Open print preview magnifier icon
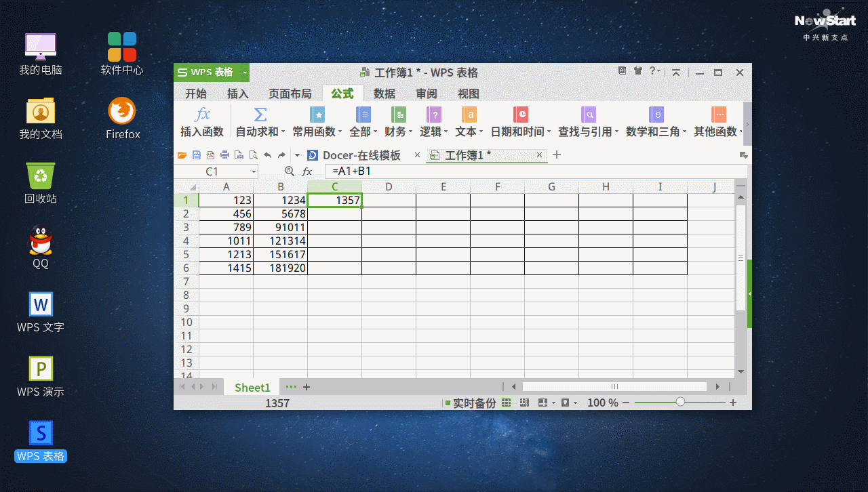Image resolution: width=868 pixels, height=492 pixels. [254, 155]
